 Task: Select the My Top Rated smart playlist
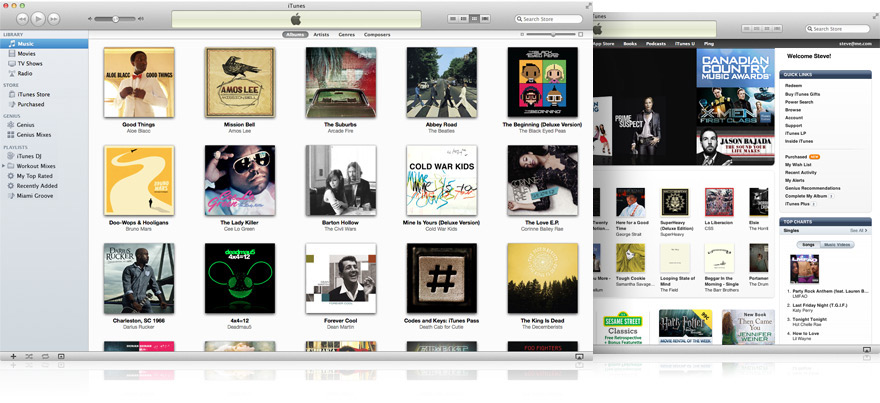(44, 176)
